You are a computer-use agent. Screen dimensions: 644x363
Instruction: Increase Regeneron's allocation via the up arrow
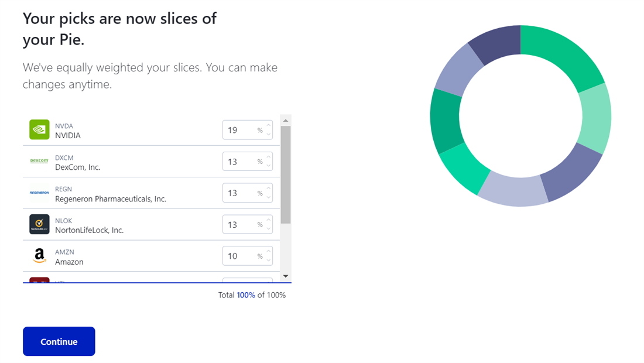click(268, 189)
